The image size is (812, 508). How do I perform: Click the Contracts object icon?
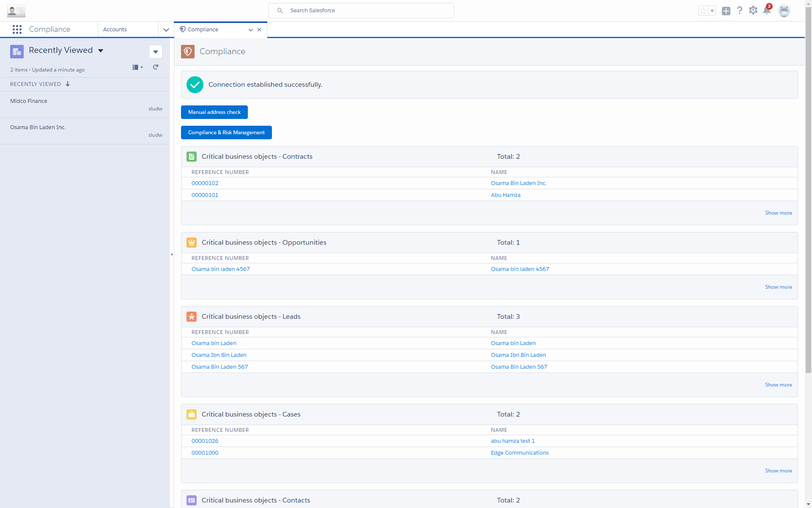click(x=192, y=156)
